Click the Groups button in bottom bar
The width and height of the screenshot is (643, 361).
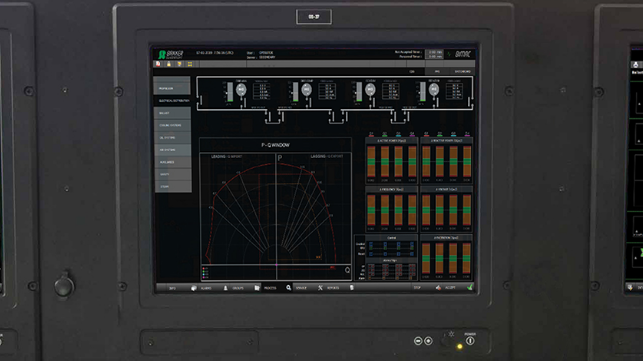click(238, 288)
